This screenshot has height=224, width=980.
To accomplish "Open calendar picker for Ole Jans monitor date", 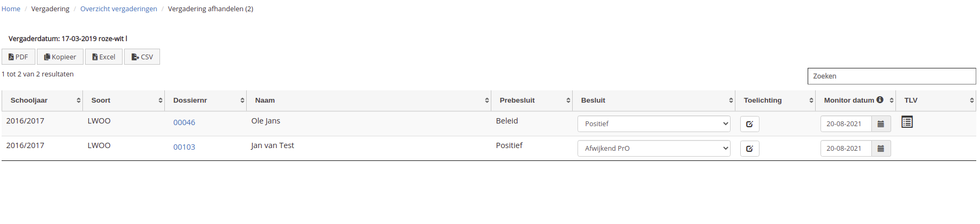I will 880,124.
